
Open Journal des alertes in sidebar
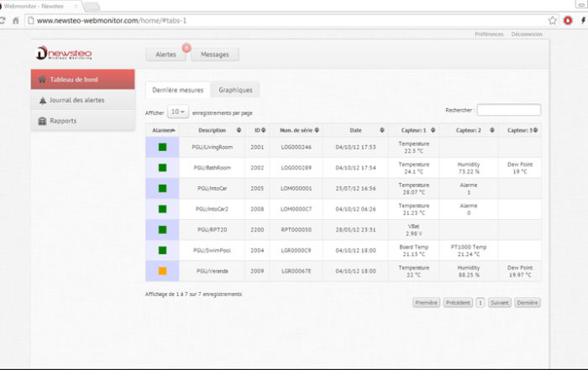pos(83,100)
